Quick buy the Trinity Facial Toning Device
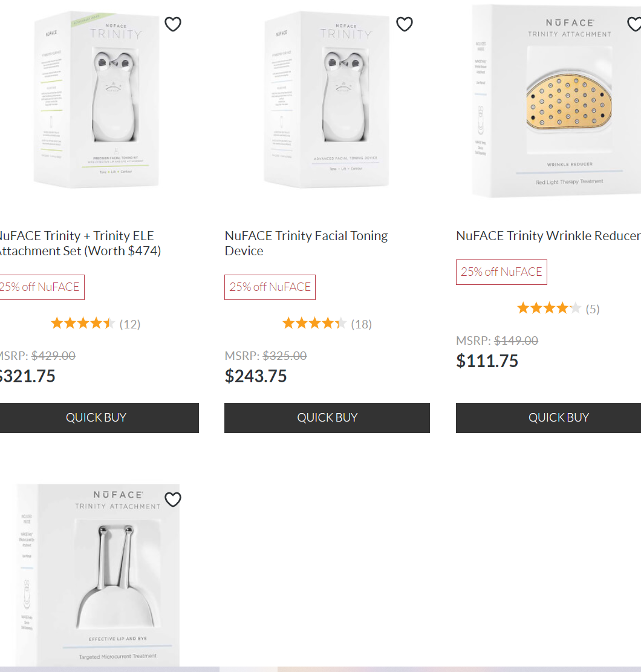The height and width of the screenshot is (672, 641). [327, 417]
